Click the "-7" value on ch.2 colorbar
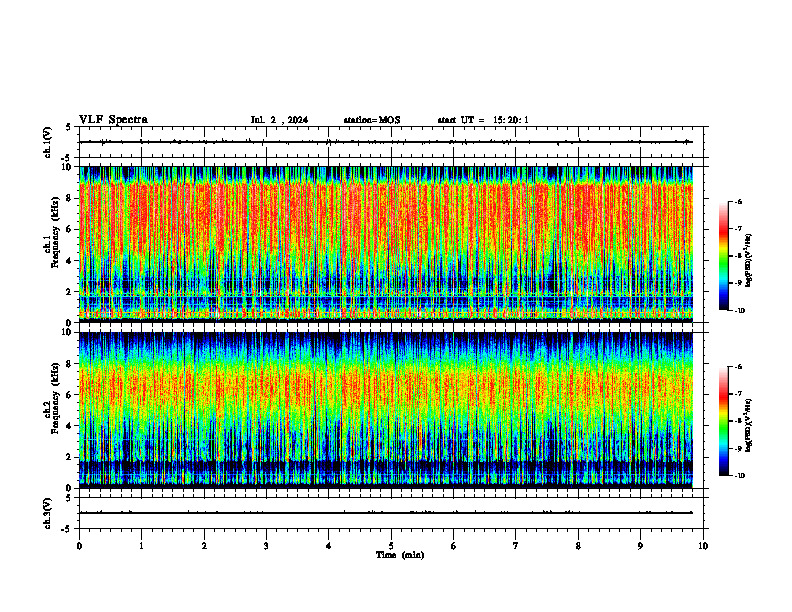792x612 pixels. point(738,394)
